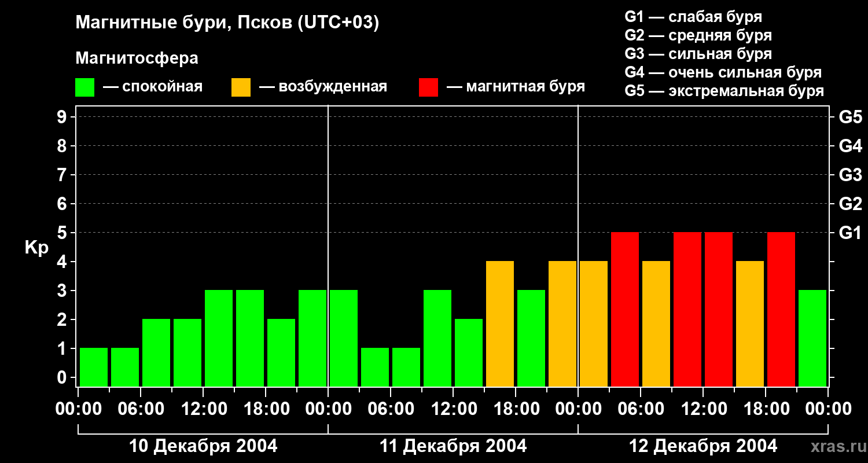Click the 10 December 21:00–00:00 green bar

pos(312,338)
